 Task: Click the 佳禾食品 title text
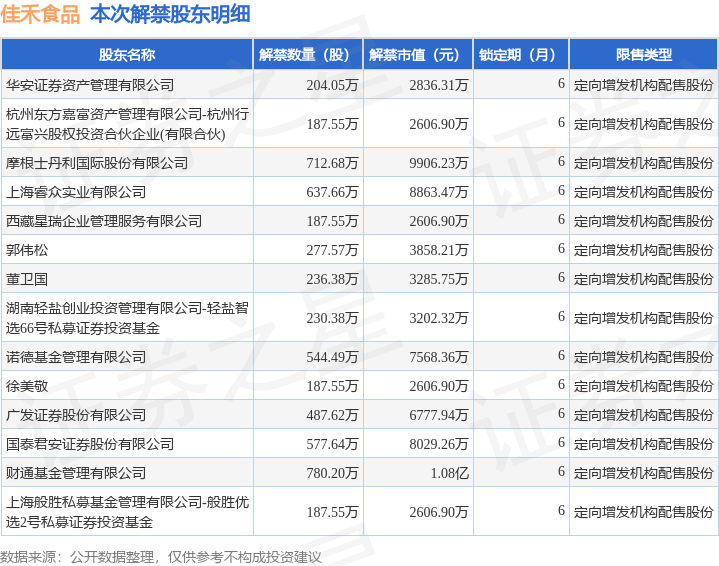(40, 15)
